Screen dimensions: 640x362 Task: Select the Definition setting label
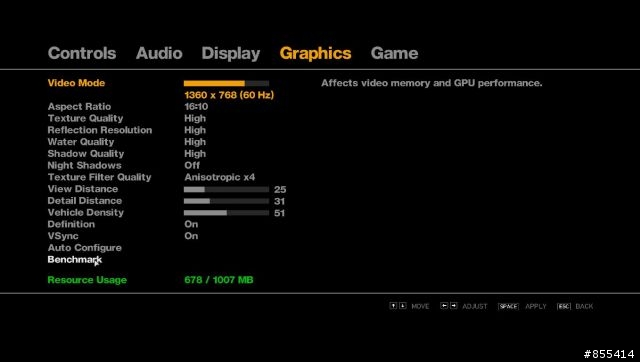click(71, 224)
